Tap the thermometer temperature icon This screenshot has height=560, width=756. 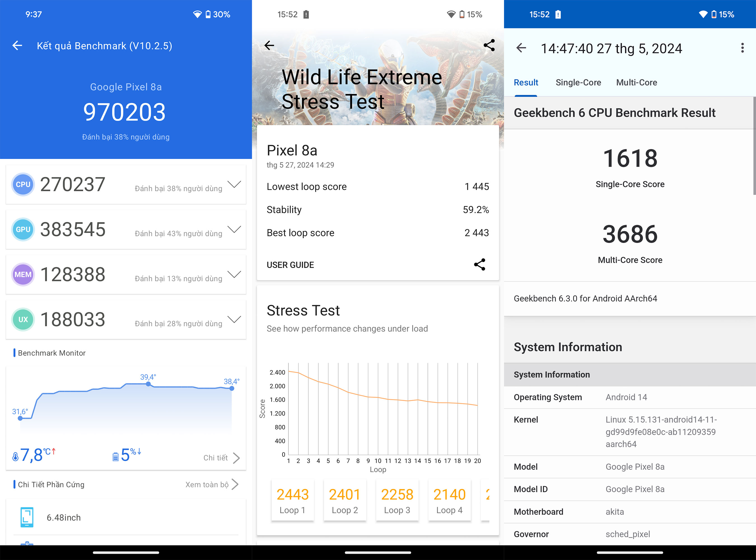click(15, 457)
